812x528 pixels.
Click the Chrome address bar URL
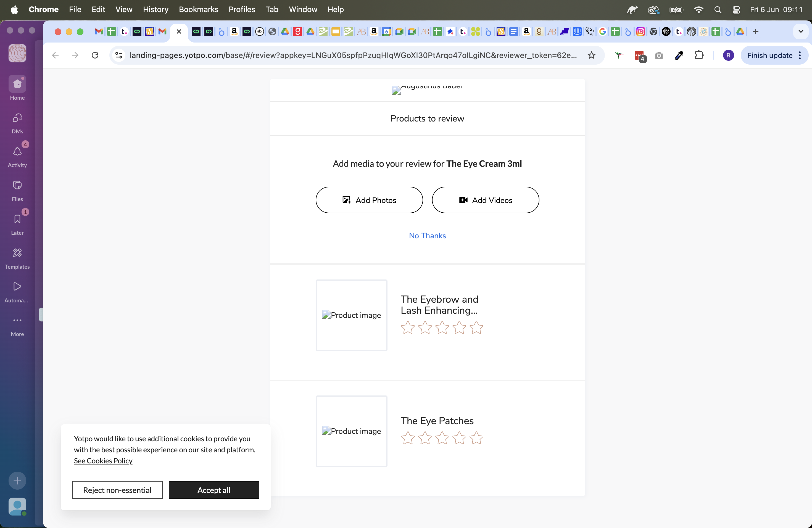tap(353, 55)
